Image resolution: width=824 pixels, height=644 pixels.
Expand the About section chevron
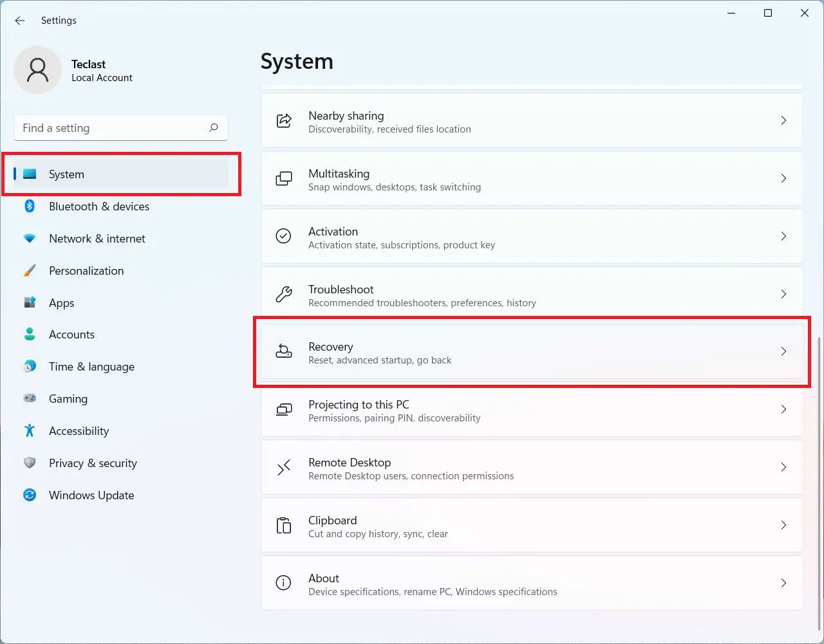click(x=783, y=583)
